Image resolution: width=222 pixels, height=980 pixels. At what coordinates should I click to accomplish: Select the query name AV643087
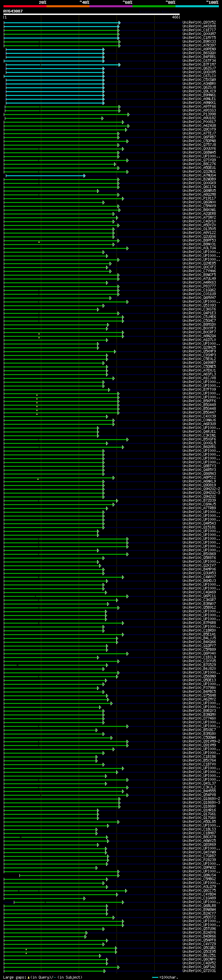point(13,11)
